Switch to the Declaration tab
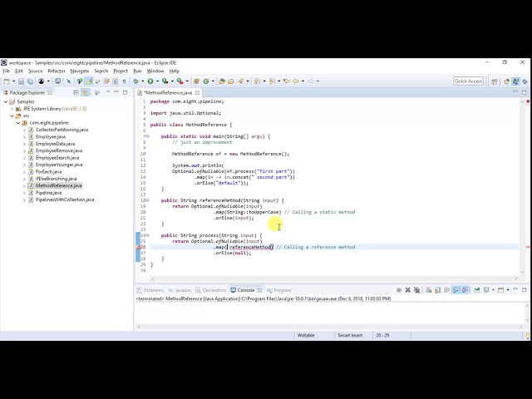Screen dimensions: 532x399 pos(210,290)
